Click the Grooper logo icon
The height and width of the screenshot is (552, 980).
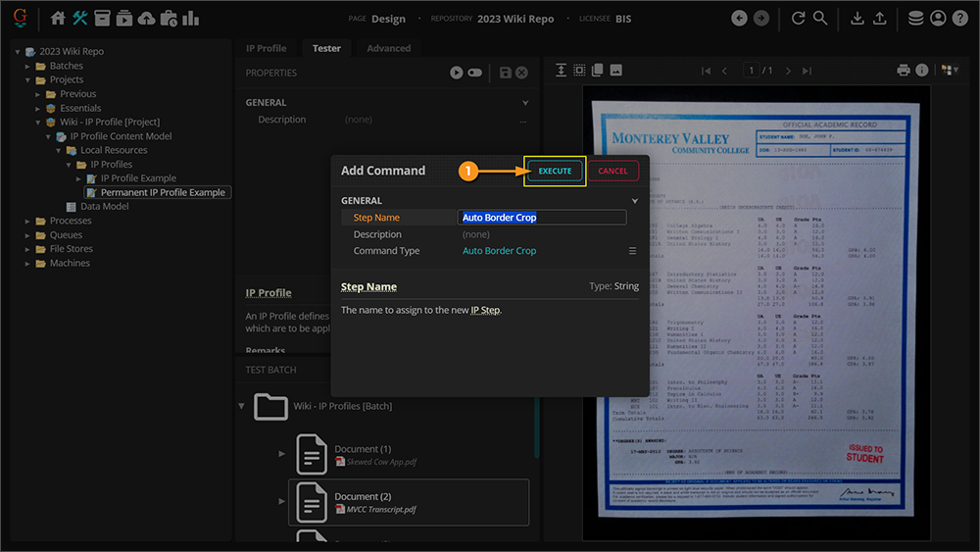[x=20, y=18]
